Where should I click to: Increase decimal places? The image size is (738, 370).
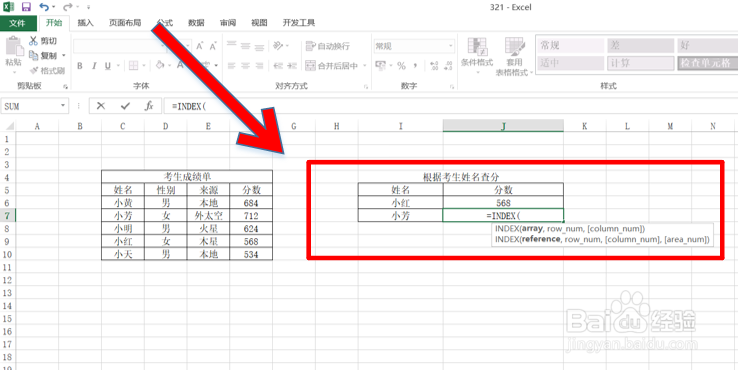434,66
